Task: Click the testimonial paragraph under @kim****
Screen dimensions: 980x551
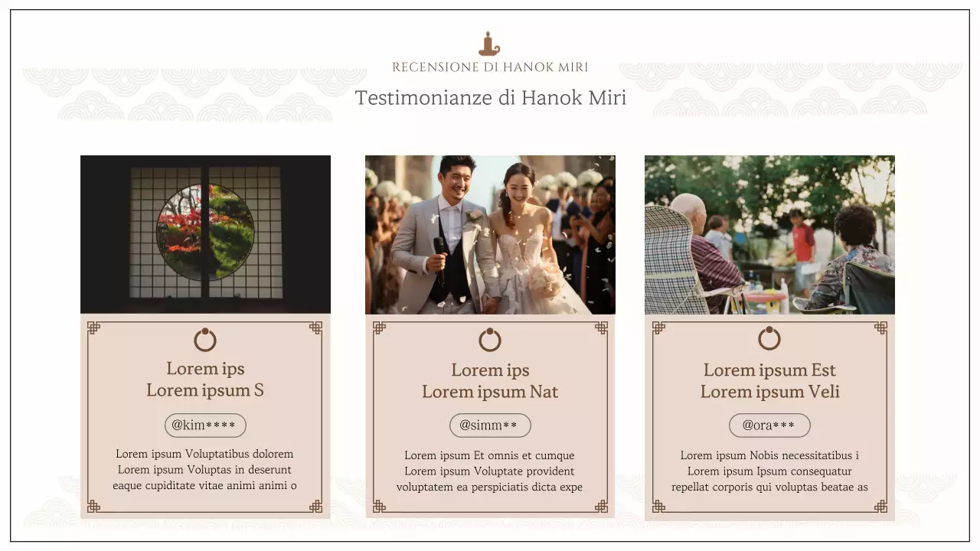Action: click(205, 469)
